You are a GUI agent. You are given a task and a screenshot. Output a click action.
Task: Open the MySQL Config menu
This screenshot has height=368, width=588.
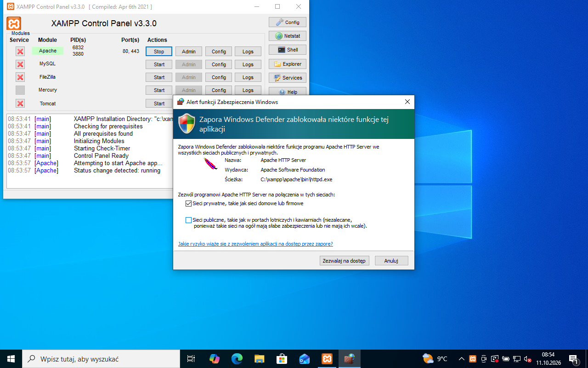coord(219,64)
